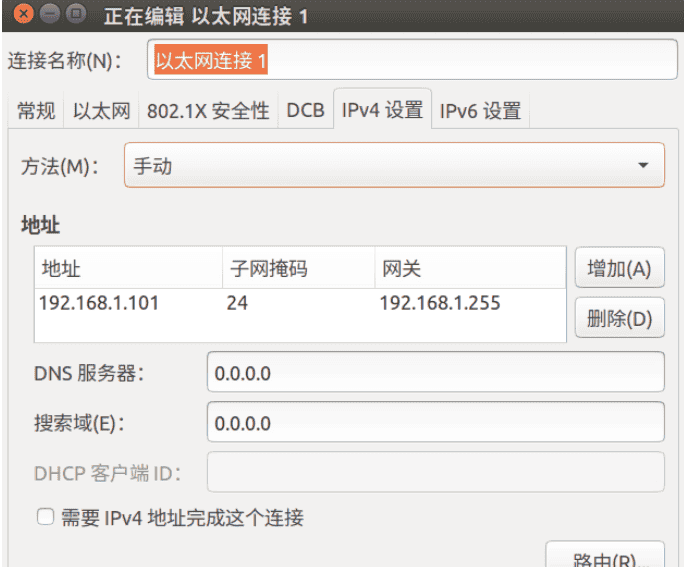Go to the 802.1X 安全性 tab
Screen dimensions: 684x567
pyautogui.click(x=208, y=110)
